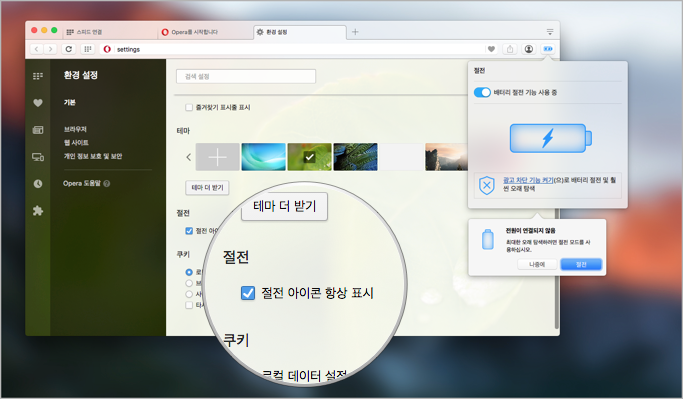
Task: Click the share icon in address bar
Action: coord(510,49)
